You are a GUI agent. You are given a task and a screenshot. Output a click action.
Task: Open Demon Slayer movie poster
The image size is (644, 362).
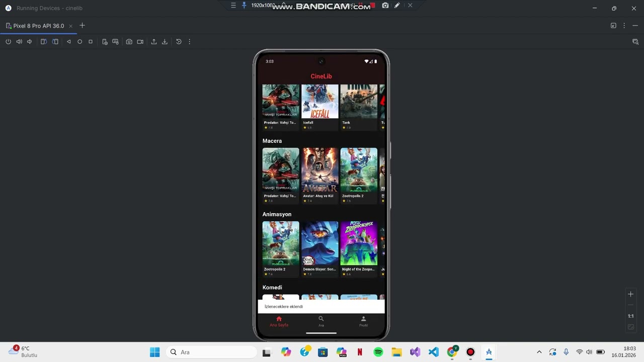[320, 243]
